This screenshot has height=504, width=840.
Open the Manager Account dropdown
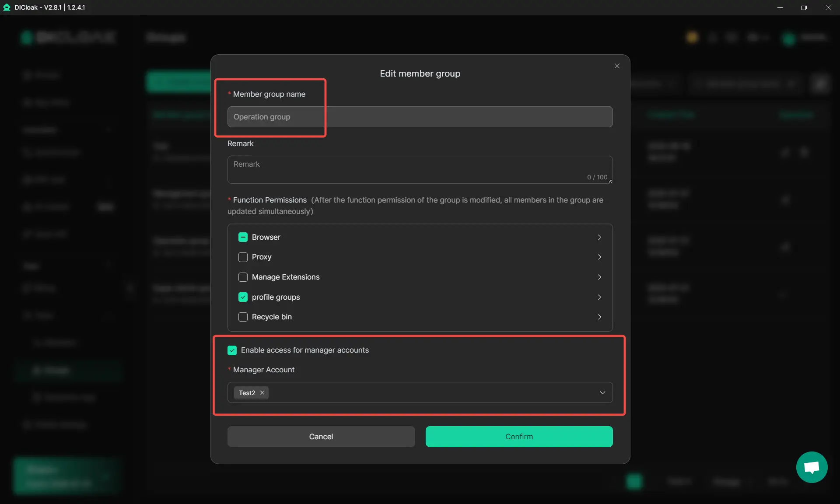(602, 392)
